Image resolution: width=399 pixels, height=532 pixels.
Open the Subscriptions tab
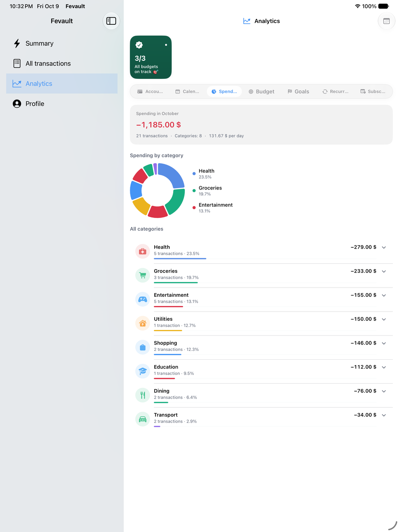point(373,91)
